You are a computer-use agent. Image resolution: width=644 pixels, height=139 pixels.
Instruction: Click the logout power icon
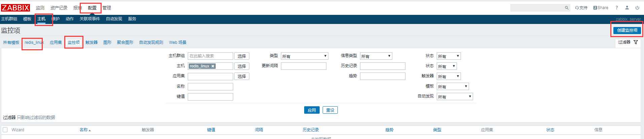637,8
